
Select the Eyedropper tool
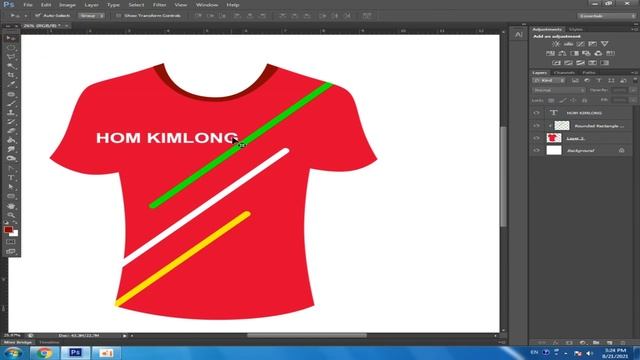(10, 84)
